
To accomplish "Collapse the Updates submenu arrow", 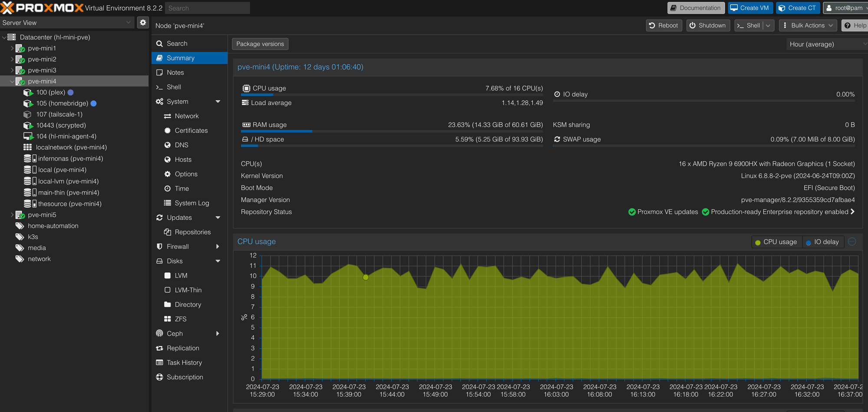I will pos(218,218).
